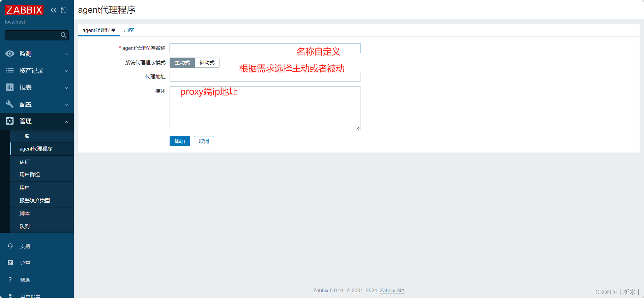Image resolution: width=644 pixels, height=298 pixels.
Task: Click the hide sidebar icon
Action: coord(64,10)
